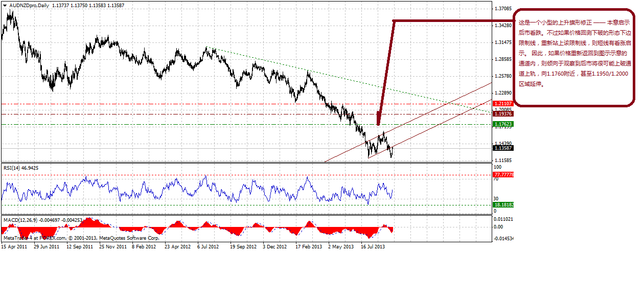
Task: Click the 0.011021 MACD scale label
Action: coord(503,219)
